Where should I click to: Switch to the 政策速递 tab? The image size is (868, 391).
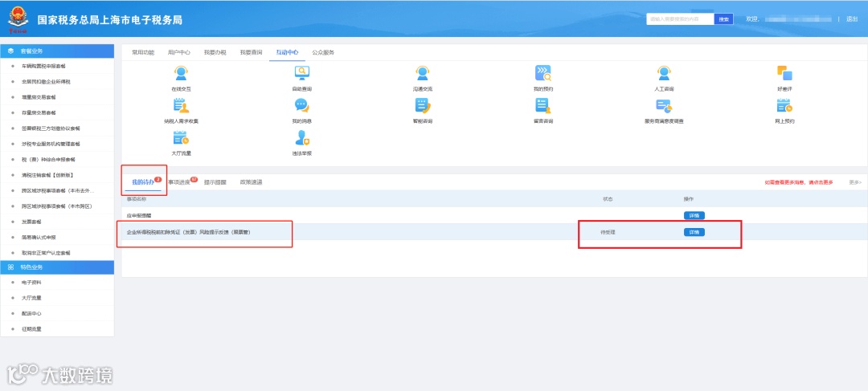click(251, 182)
